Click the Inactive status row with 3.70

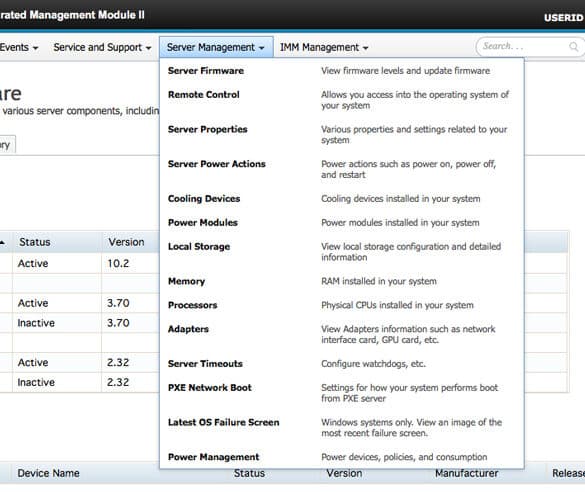pos(36,323)
